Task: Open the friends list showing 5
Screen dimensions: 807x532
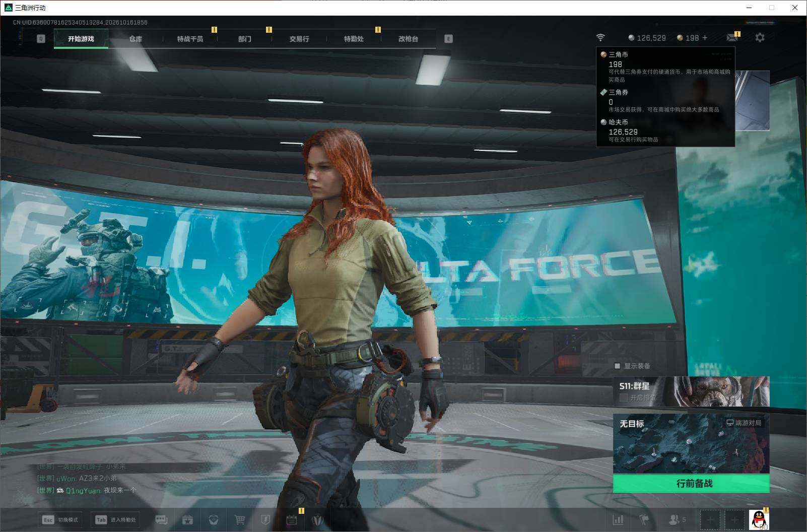Action: (677, 519)
